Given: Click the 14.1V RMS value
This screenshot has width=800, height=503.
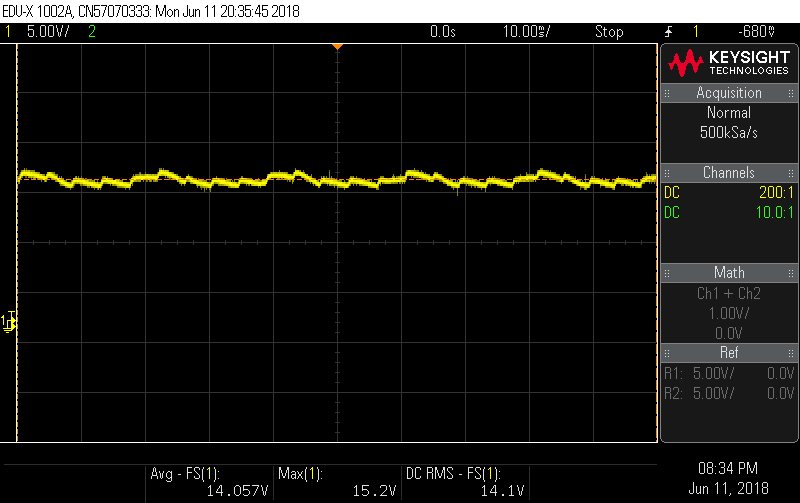Looking at the screenshot, I should (x=502, y=491).
